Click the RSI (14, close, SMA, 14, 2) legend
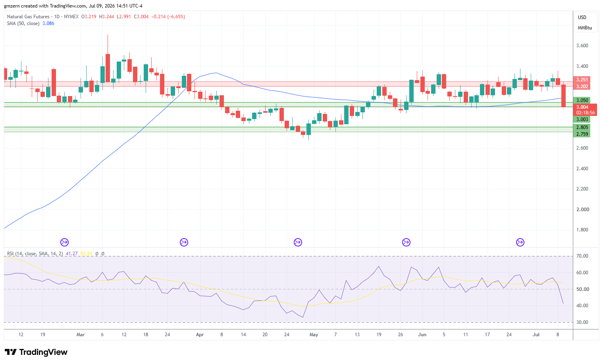 [x=35, y=254]
